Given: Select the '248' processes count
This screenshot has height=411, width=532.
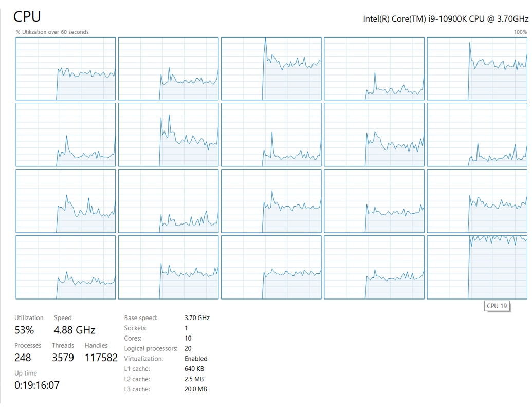Looking at the screenshot, I should [23, 358].
